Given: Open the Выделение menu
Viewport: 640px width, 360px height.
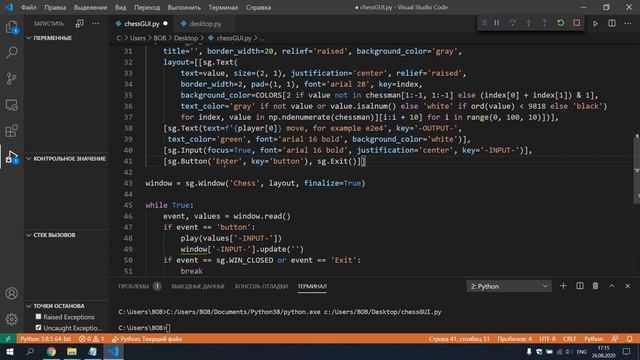Looking at the screenshot, I should coord(90,7).
